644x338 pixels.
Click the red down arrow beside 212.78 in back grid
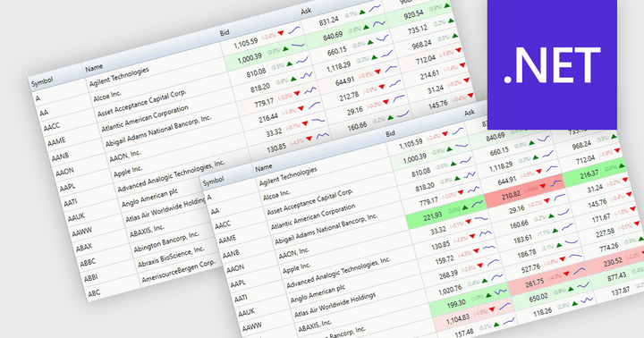[x=382, y=87]
